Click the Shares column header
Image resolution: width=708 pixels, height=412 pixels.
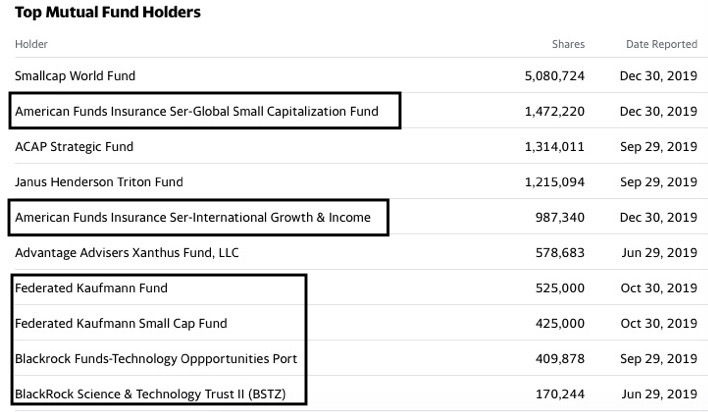[568, 44]
